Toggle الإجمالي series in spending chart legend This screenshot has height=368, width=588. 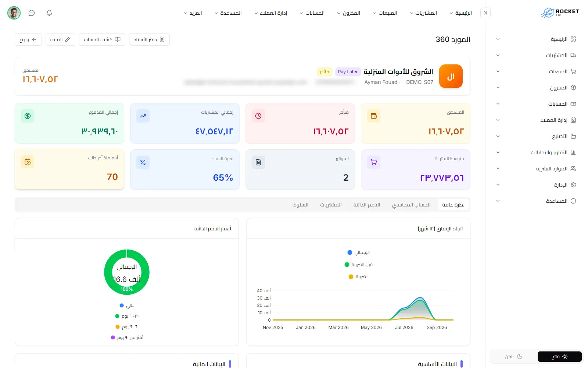point(358,252)
